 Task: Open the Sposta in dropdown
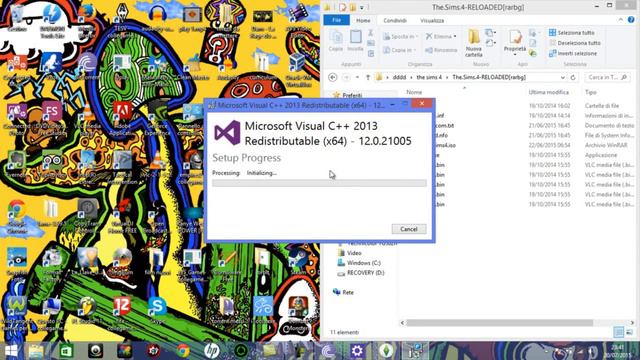tap(400, 37)
